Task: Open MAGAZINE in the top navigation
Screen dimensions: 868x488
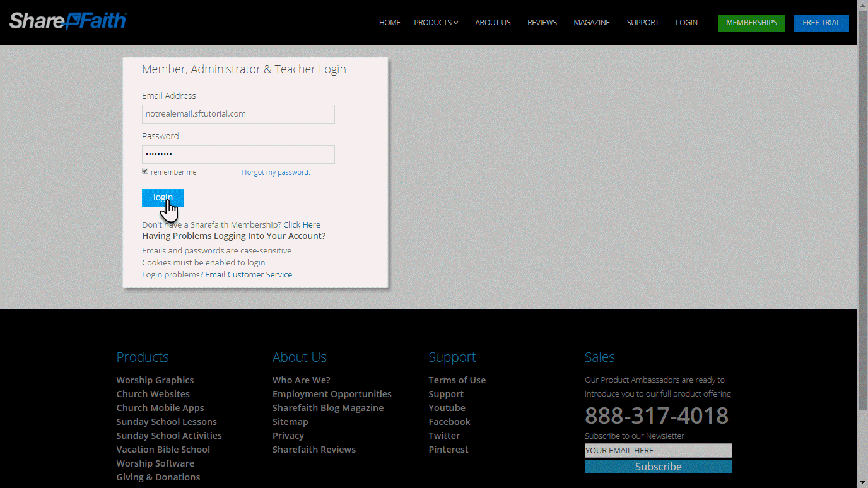Action: point(592,23)
